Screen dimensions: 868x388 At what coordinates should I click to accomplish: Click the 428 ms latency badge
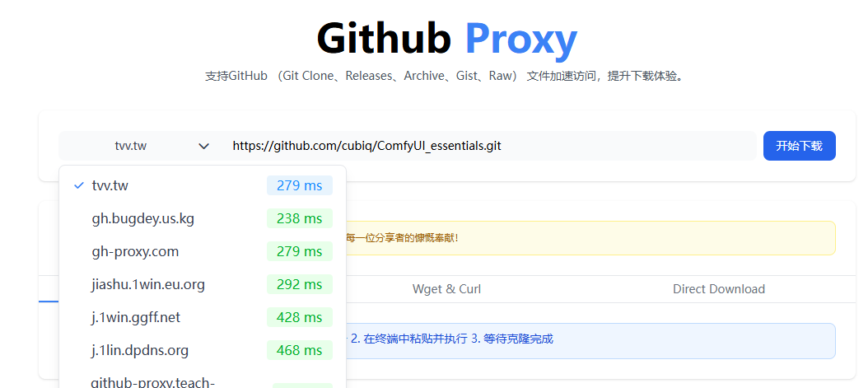click(x=300, y=317)
